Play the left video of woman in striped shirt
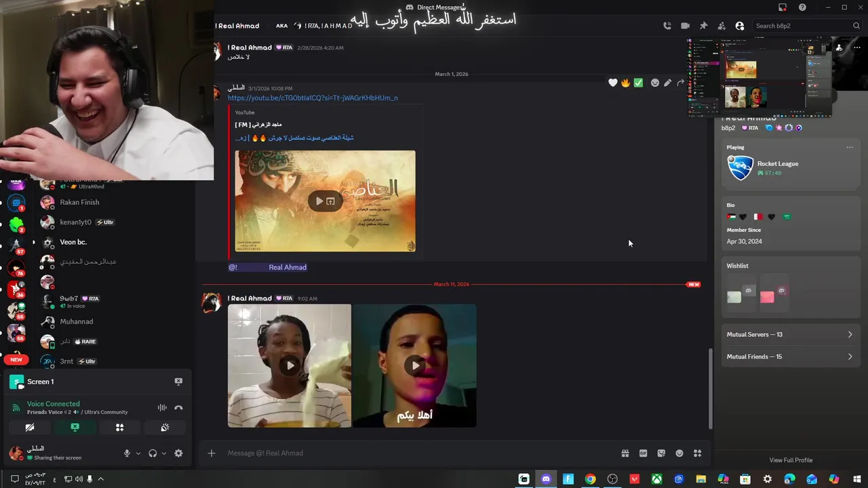This screenshot has height=488, width=868. point(290,365)
